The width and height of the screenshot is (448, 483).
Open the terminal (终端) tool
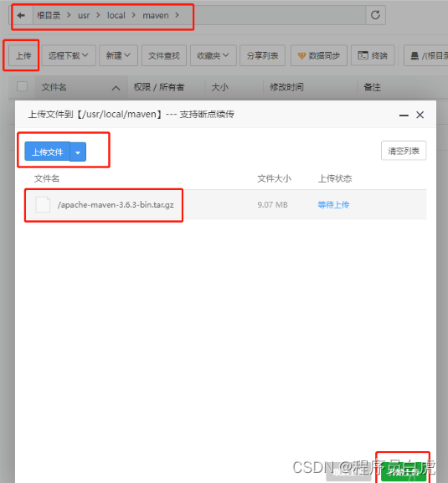(x=373, y=55)
